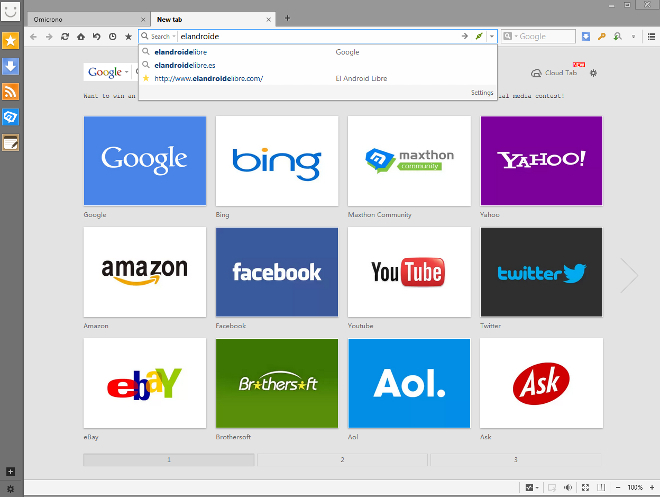Image resolution: width=660 pixels, height=497 pixels.
Task: Open the Favorites star in the sidebar
Action: pos(11,41)
